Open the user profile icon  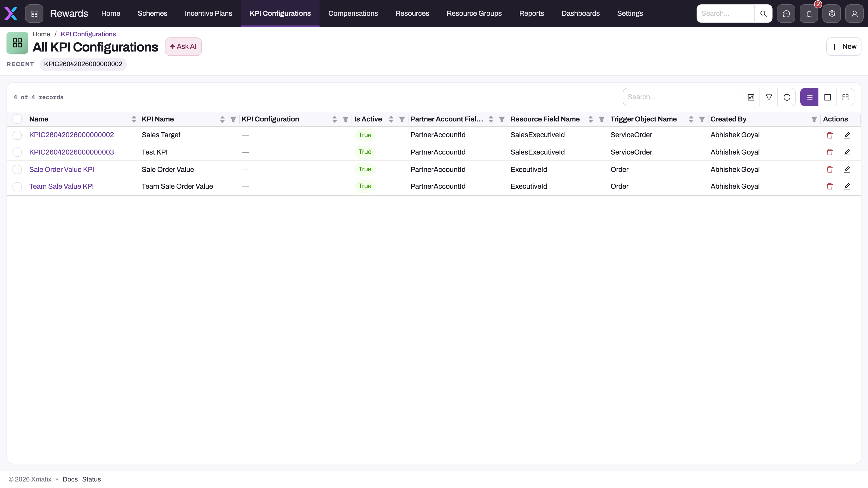pyautogui.click(x=854, y=14)
